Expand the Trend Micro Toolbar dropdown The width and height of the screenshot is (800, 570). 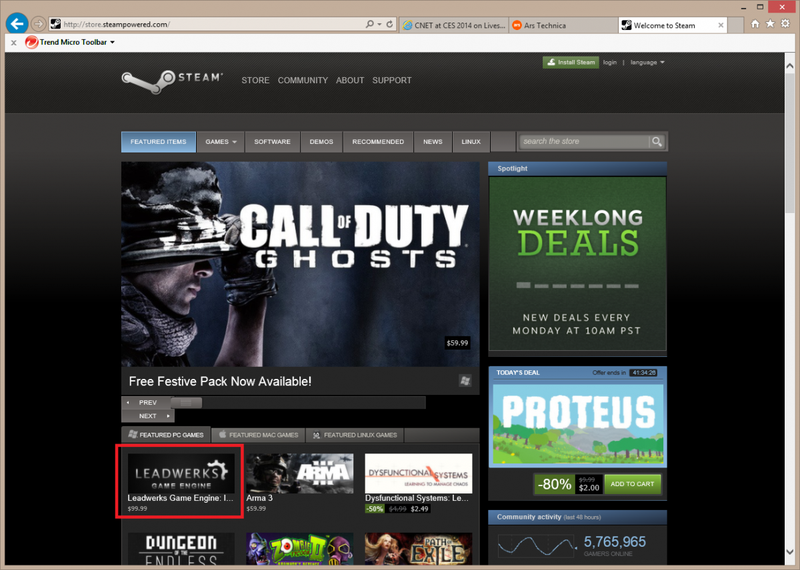(x=112, y=42)
